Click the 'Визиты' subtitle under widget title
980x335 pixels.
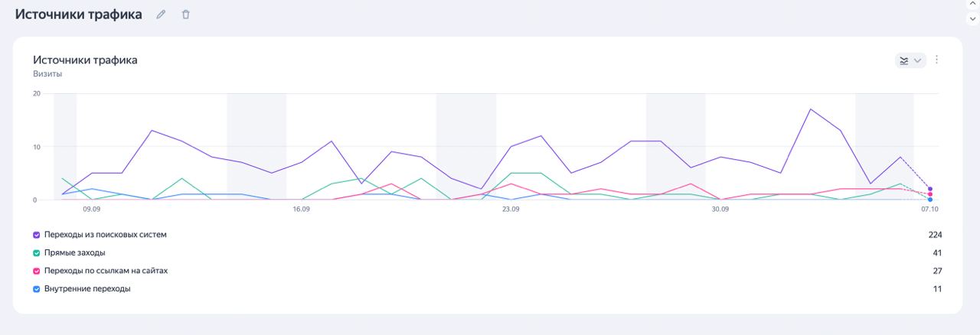tap(47, 74)
